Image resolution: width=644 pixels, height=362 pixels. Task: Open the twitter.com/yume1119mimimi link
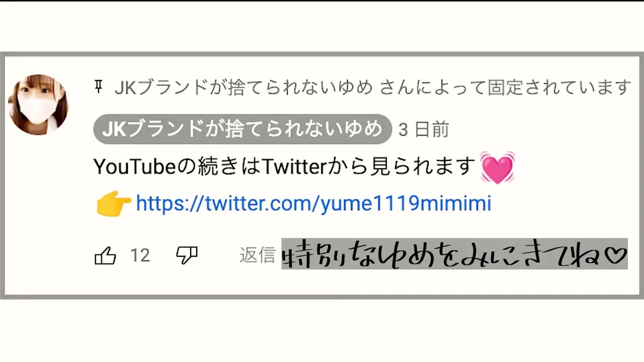(x=313, y=204)
